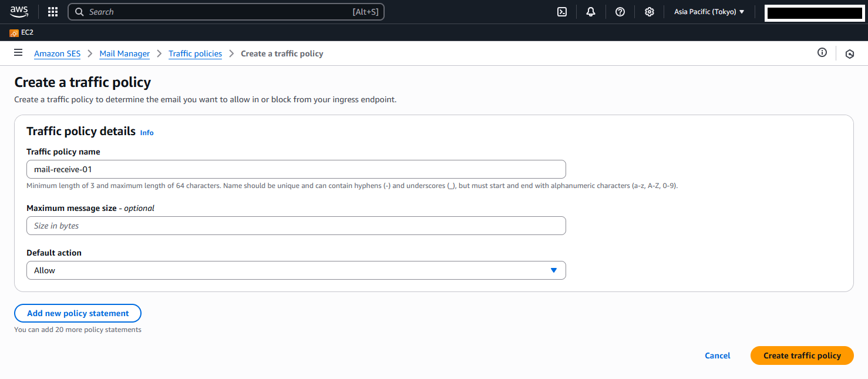Open the settings gear icon
Screen dimensions: 868x379
tap(649, 12)
